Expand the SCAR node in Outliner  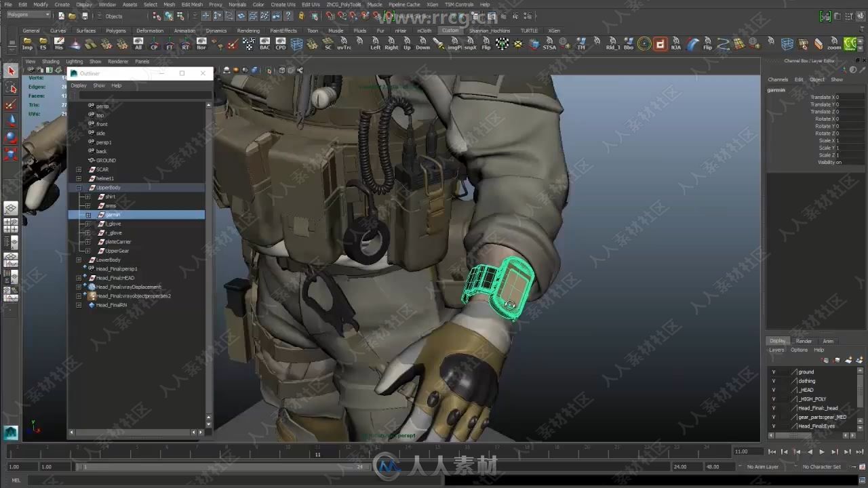[x=79, y=169]
